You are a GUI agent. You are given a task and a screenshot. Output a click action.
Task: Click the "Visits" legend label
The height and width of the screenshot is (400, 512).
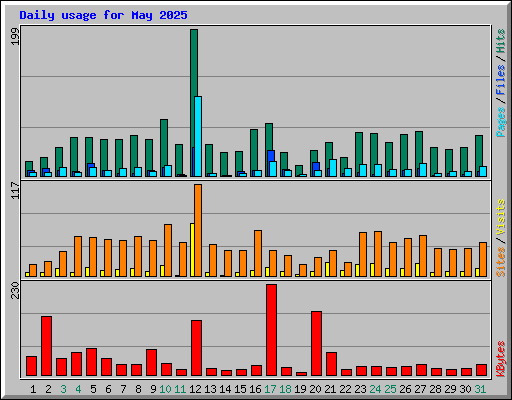(501, 217)
